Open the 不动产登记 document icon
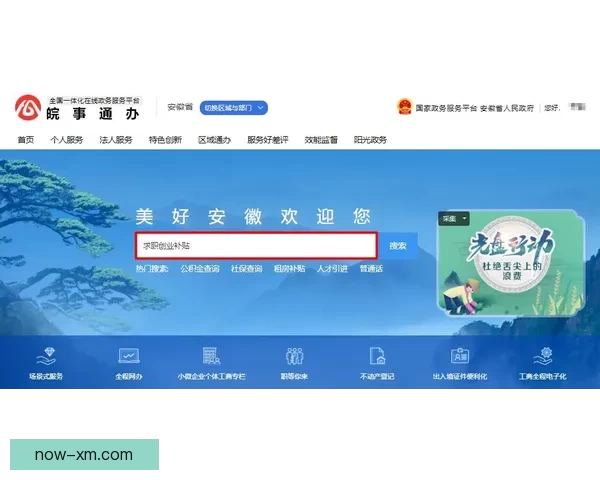 [377, 356]
